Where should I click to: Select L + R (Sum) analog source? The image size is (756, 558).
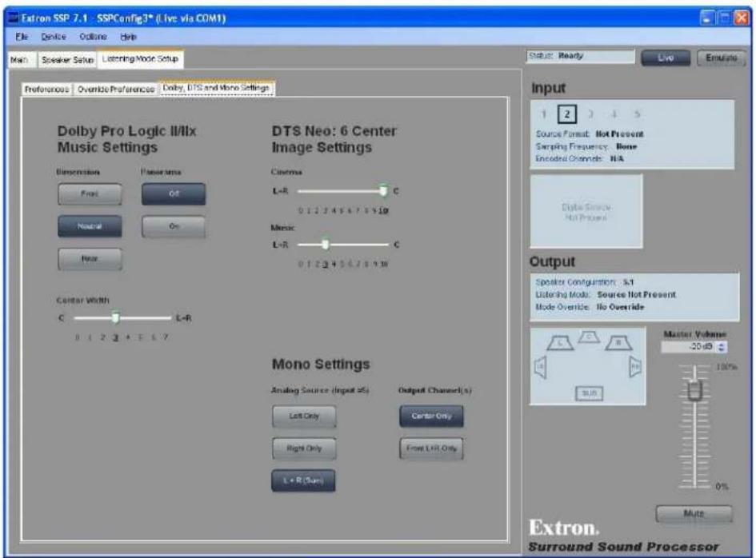point(303,480)
